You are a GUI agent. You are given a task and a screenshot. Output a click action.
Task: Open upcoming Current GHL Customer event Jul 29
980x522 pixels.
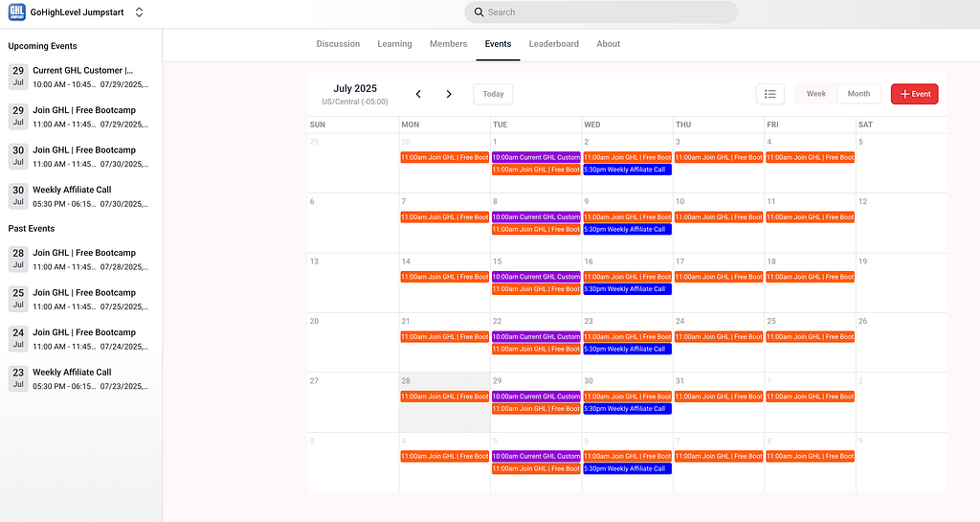(x=78, y=77)
